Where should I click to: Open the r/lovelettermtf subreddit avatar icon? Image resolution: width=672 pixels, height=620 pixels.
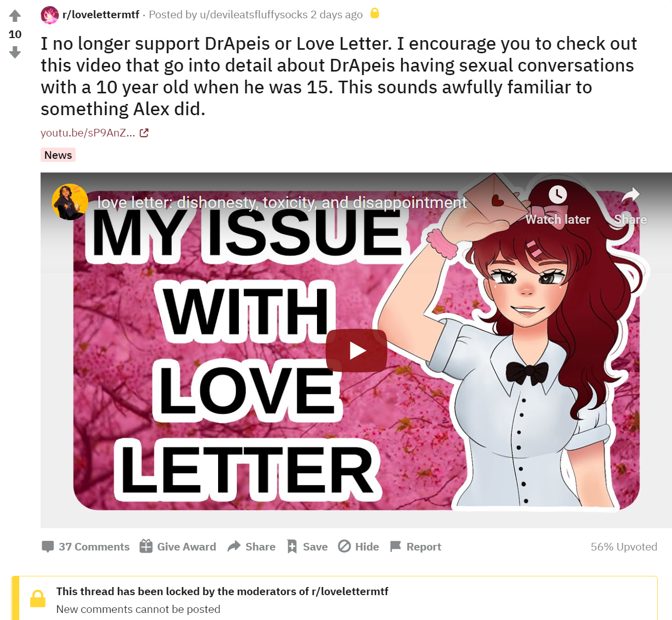tap(50, 15)
